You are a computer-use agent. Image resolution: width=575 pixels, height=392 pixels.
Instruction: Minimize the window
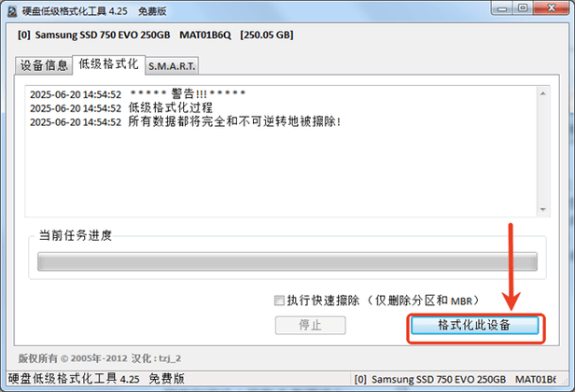click(x=502, y=8)
